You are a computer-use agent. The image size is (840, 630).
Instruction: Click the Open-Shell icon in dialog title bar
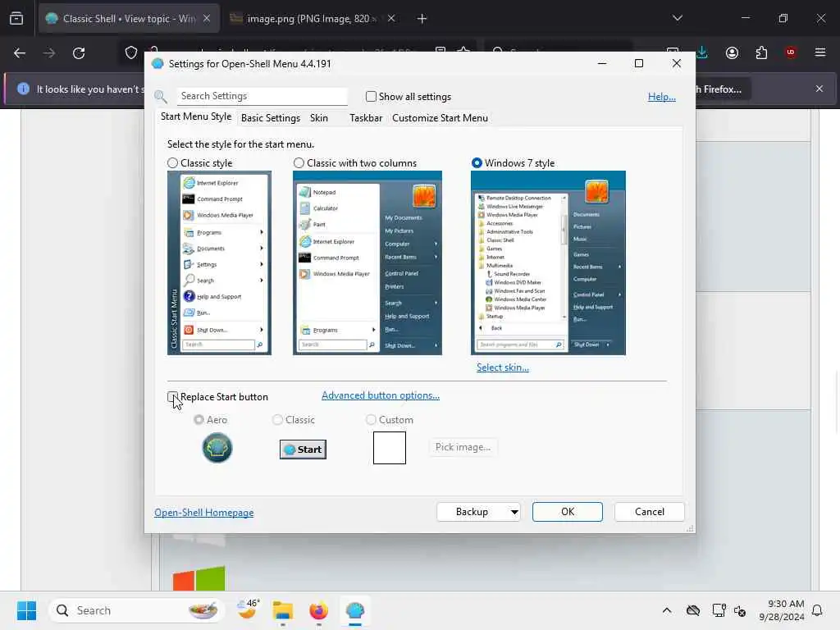click(157, 64)
